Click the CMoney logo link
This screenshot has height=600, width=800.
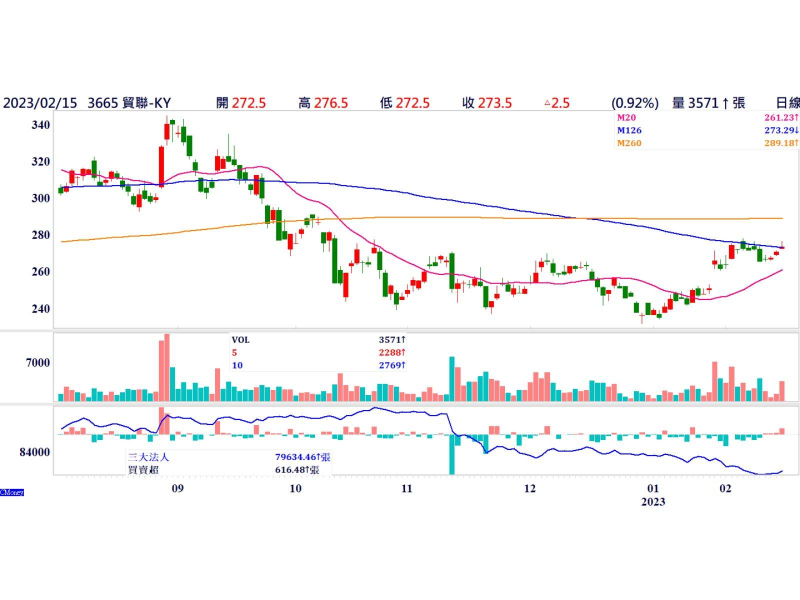coord(12,492)
